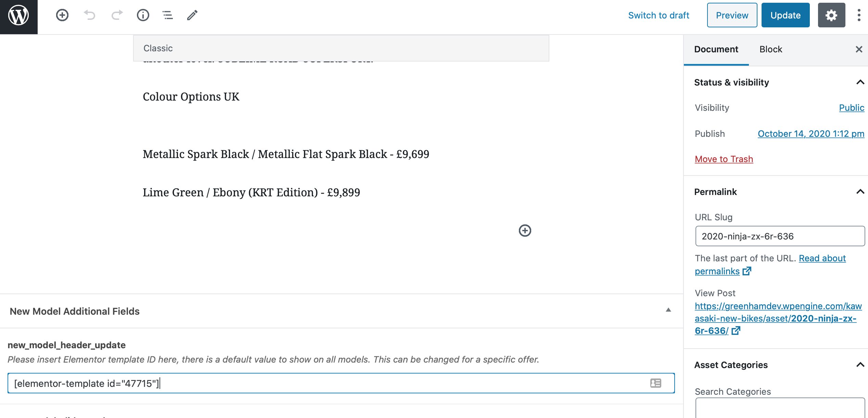Click the Update button
Image resolution: width=868 pixels, height=418 pixels.
[785, 15]
